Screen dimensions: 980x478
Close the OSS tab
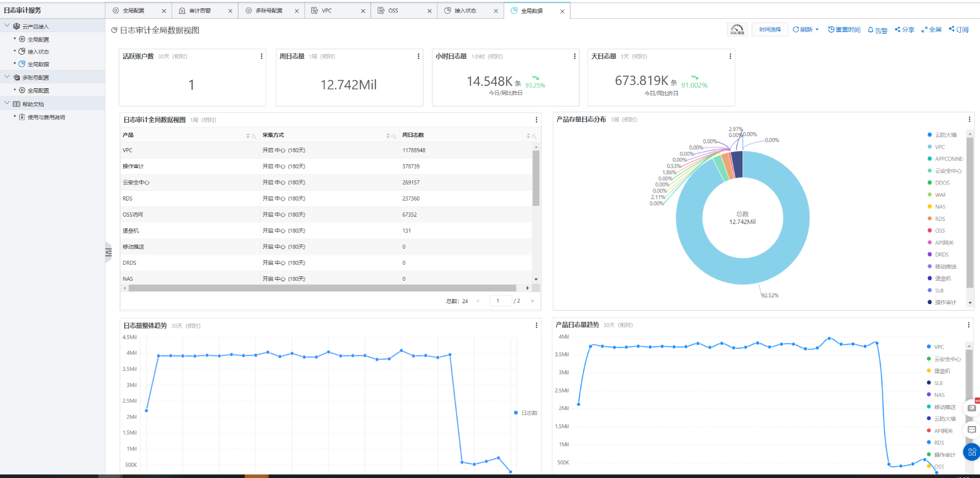tap(429, 11)
